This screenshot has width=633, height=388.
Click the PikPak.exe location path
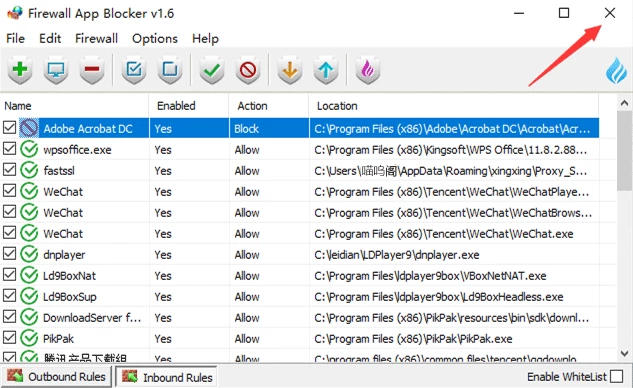pos(413,339)
